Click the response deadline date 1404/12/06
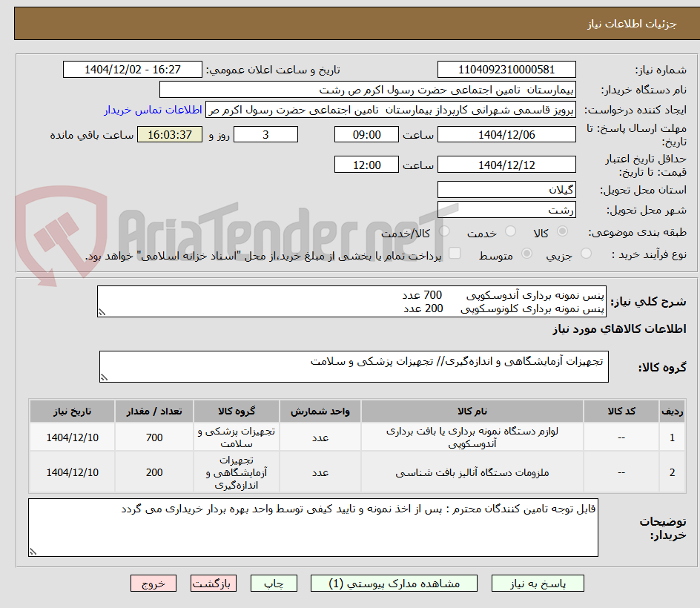 tap(506, 134)
